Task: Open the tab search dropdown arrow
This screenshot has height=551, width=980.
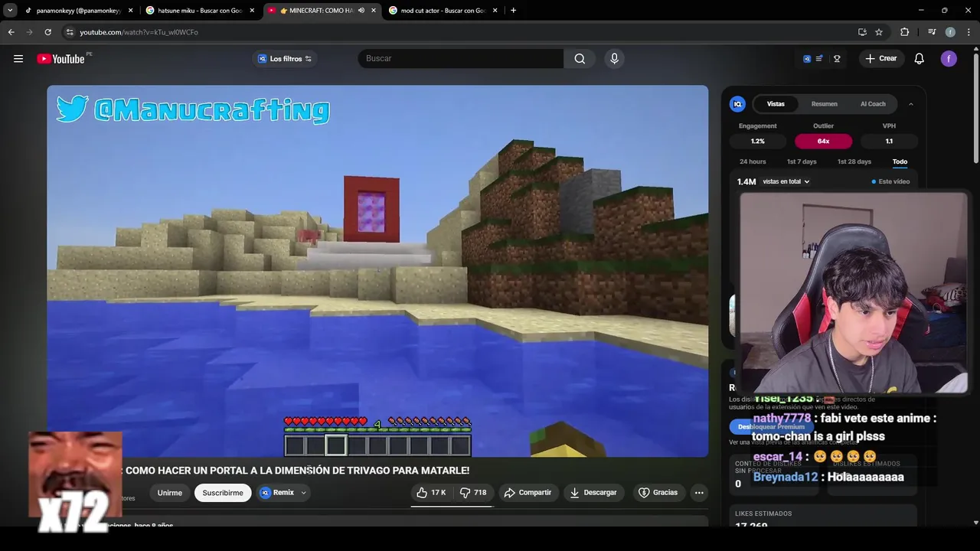Action: point(10,11)
